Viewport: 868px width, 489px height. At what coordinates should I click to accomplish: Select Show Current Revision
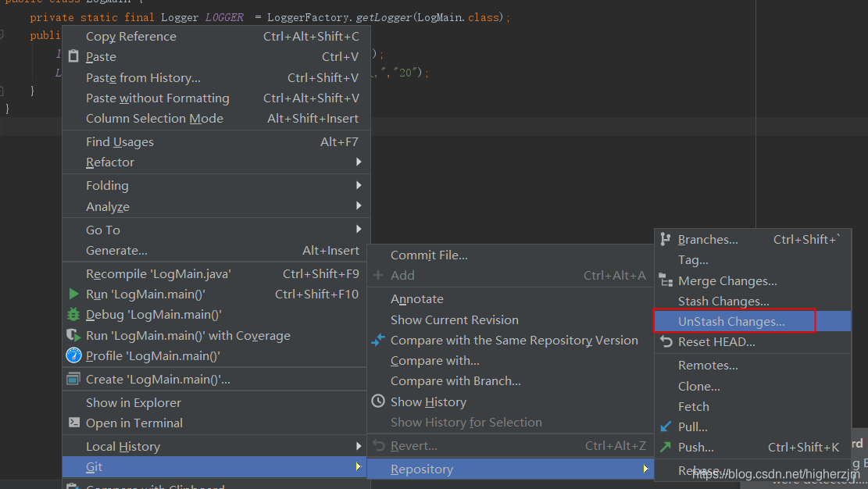point(510,319)
